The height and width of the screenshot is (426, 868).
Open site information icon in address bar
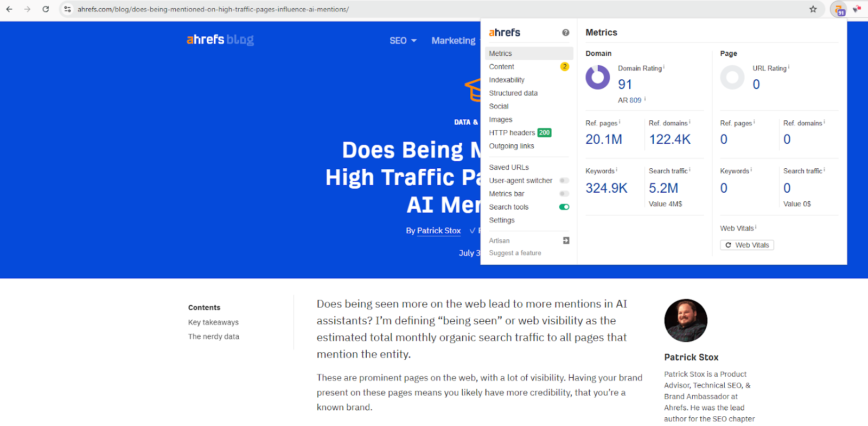(67, 9)
